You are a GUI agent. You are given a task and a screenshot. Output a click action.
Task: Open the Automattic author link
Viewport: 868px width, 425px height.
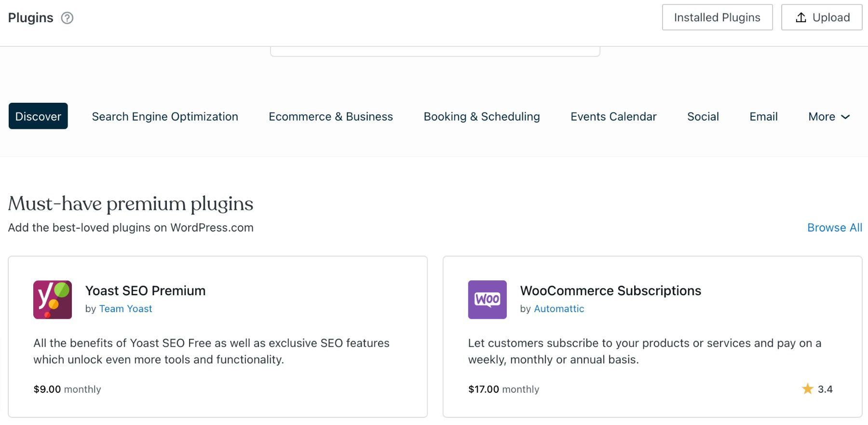[559, 309]
